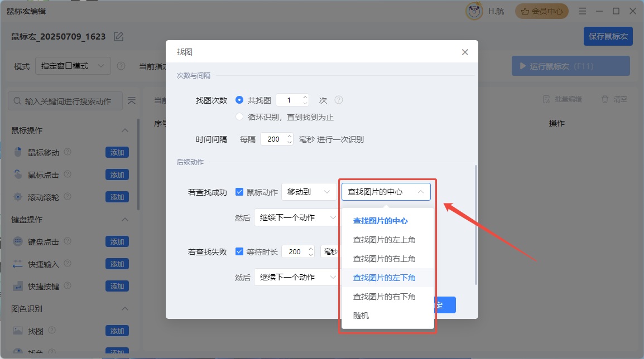Image resolution: width=644 pixels, height=359 pixels.
Task: Open 继续下一个动作 dropdown under 若查找失败
Action: [x=297, y=278]
